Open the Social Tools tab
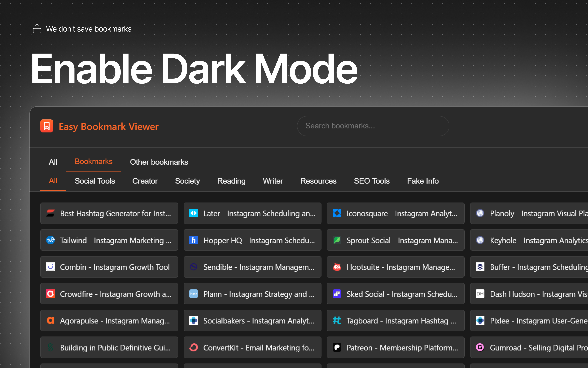Screen dimensions: 588x368 tap(95, 181)
